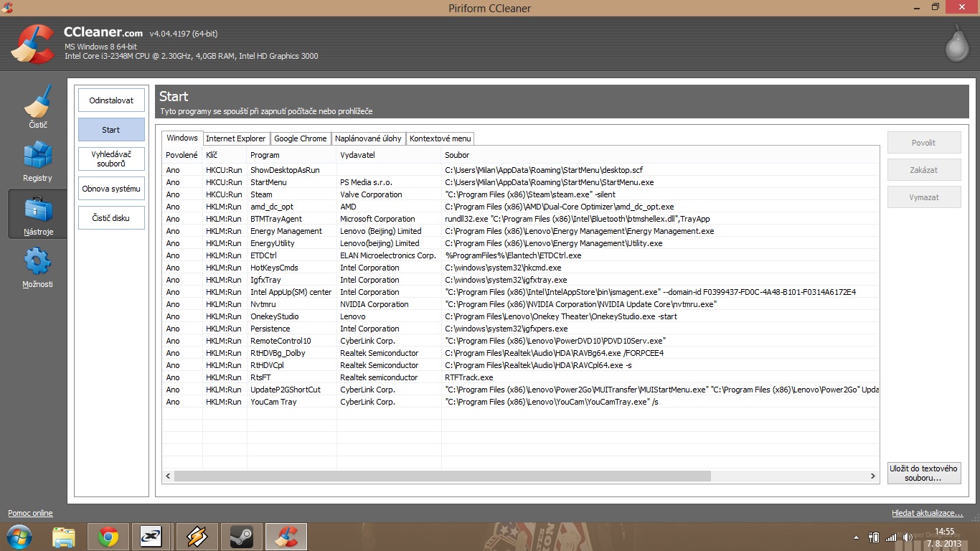Open Naplánované úlohy tab
The image size is (980, 551).
point(368,138)
